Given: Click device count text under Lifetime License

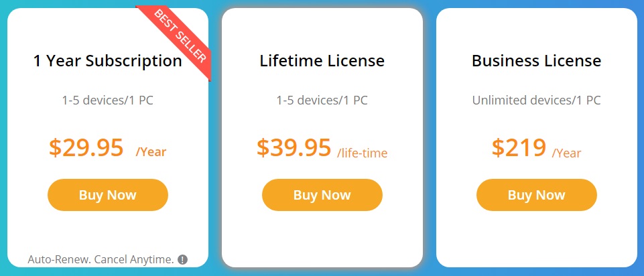Looking at the screenshot, I should (322, 100).
